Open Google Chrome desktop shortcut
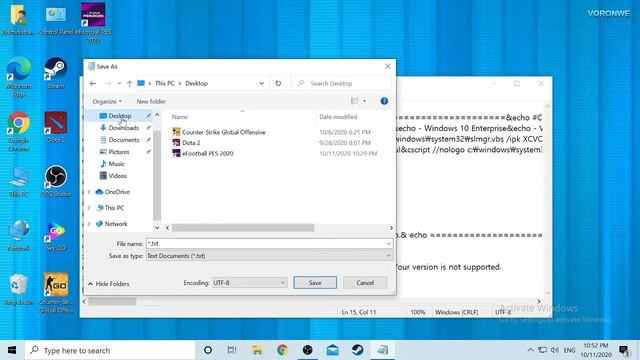This screenshot has height=360, width=640. pos(19,131)
